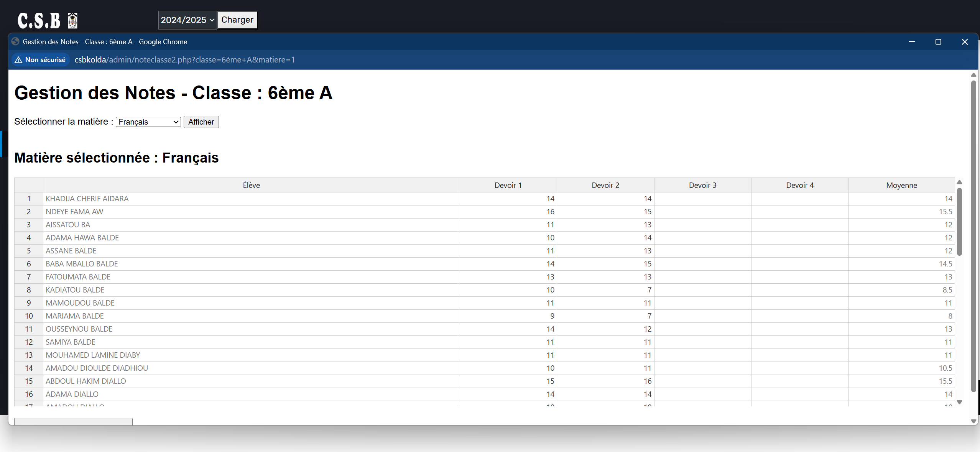The height and width of the screenshot is (452, 980).
Task: Close the Gestion des Notes popup window
Action: 965,41
